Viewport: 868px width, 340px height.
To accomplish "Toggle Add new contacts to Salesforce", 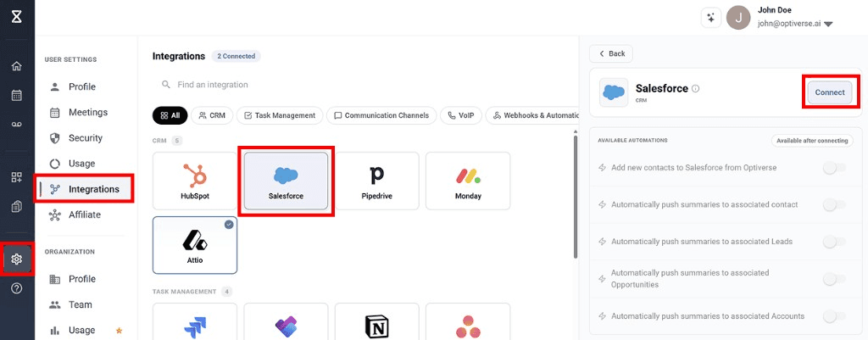I will click(x=834, y=168).
